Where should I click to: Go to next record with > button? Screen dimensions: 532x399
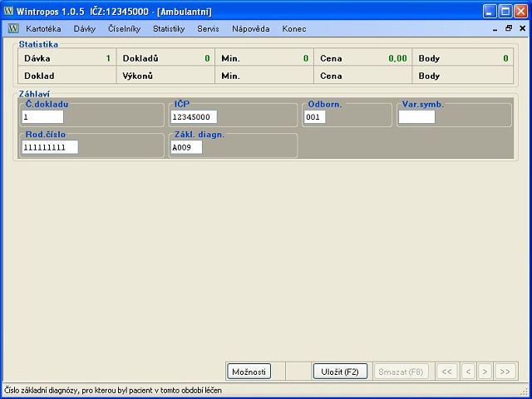485,372
